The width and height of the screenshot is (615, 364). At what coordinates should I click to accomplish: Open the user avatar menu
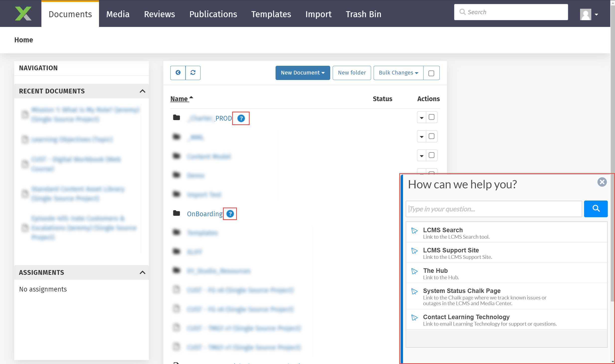[589, 14]
